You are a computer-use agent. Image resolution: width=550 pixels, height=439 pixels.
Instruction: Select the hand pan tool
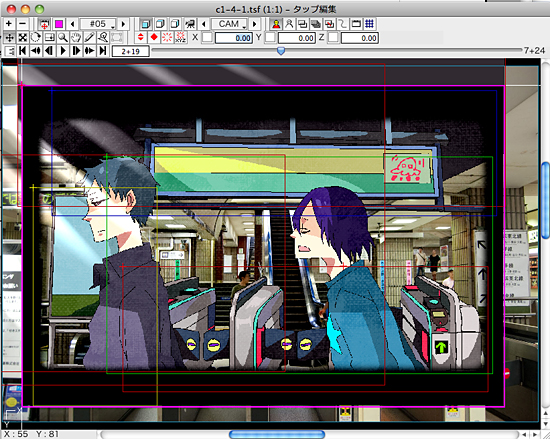click(x=76, y=38)
